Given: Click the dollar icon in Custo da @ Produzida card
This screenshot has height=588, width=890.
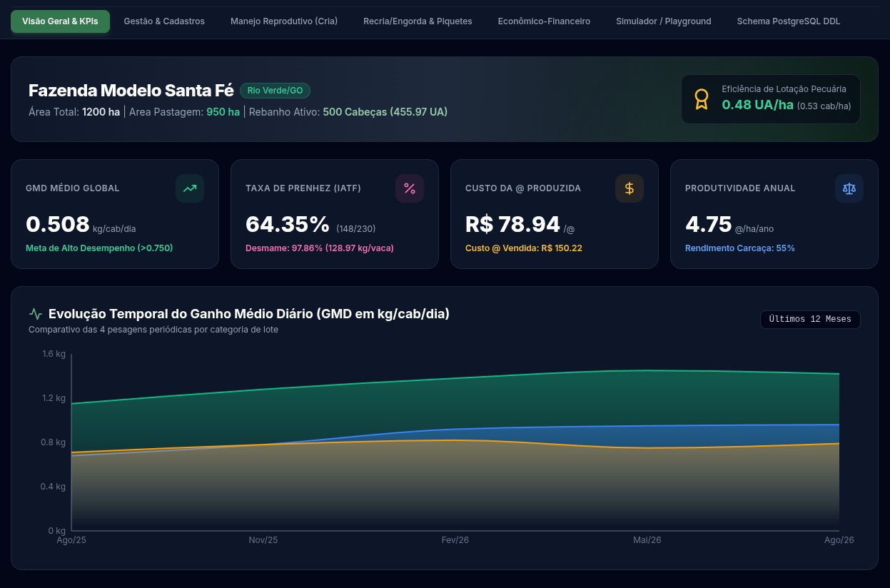Looking at the screenshot, I should 629,188.
